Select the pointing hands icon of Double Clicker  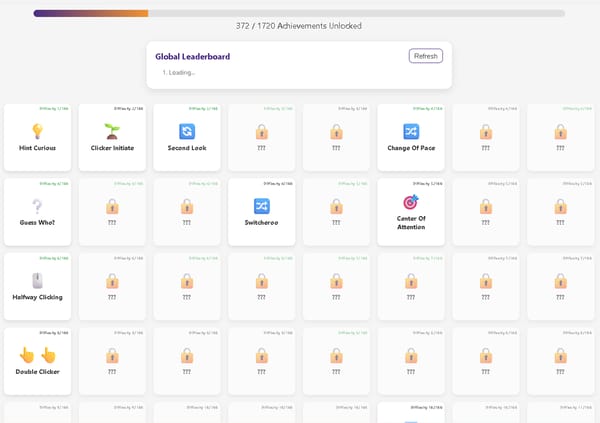[x=38, y=355]
